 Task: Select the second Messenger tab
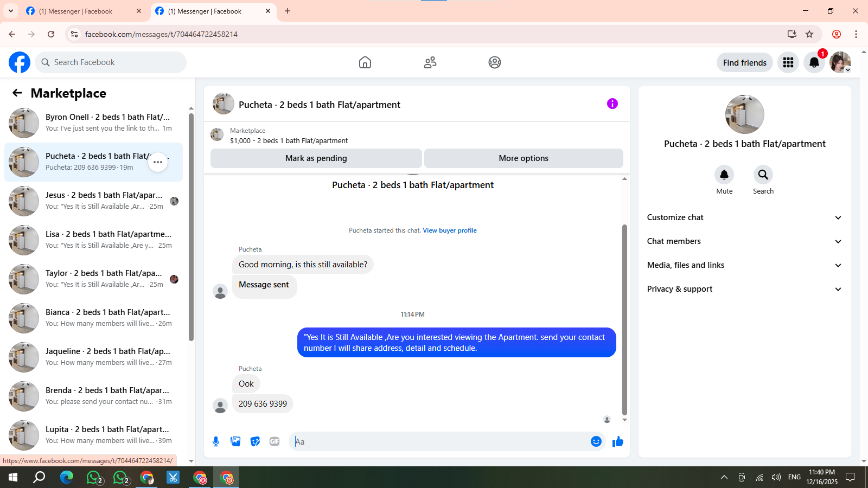click(213, 11)
